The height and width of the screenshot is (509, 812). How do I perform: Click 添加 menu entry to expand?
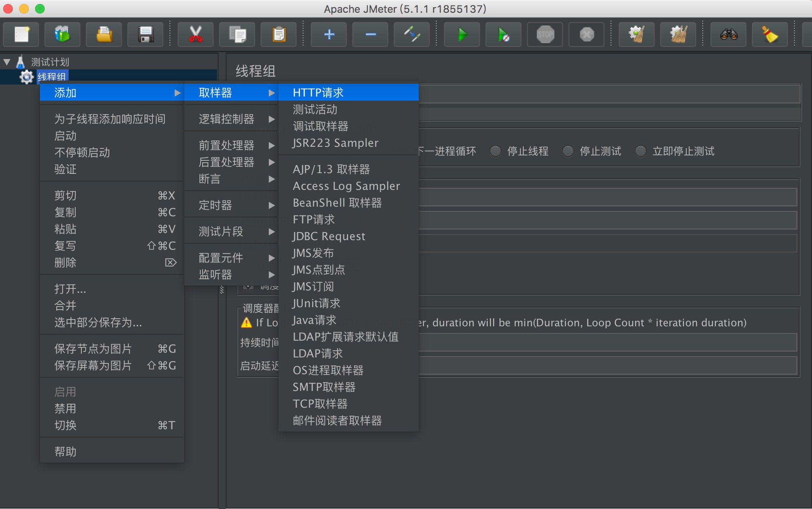(x=111, y=92)
